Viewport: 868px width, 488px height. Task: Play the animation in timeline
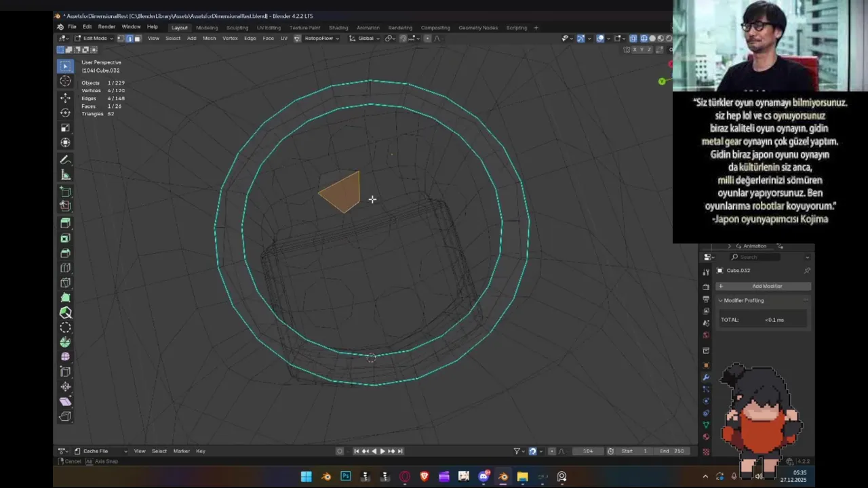pos(382,451)
